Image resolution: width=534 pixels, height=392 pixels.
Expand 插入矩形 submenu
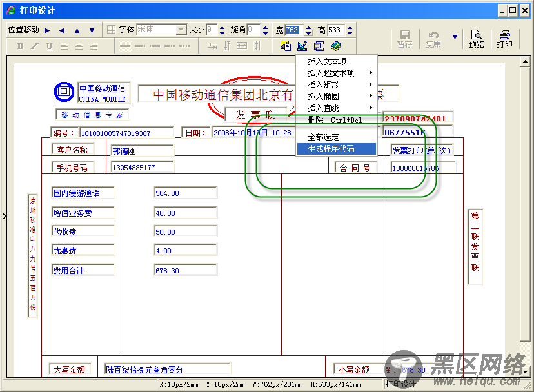tap(337, 85)
